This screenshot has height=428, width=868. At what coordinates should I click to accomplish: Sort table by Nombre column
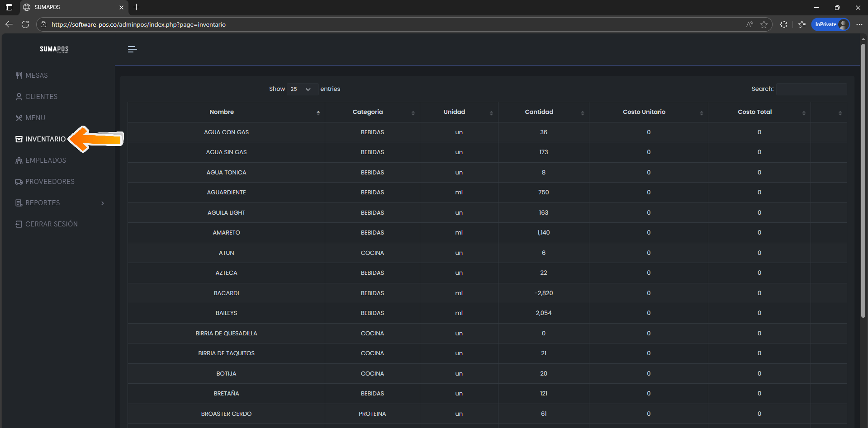point(222,112)
